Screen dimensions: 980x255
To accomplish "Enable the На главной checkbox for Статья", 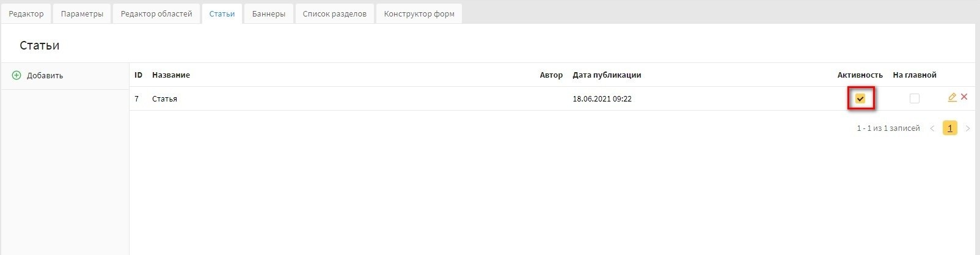I will pos(914,98).
